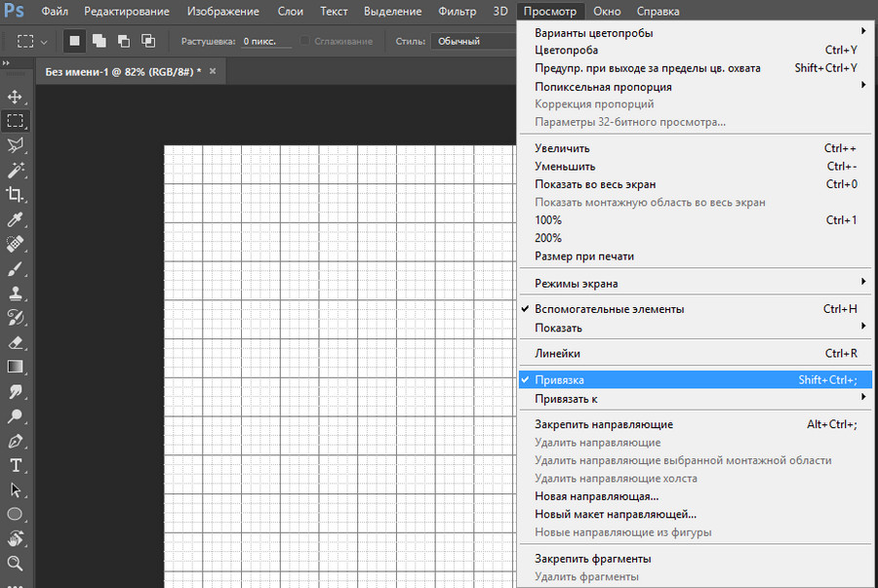The image size is (878, 588).
Task: Select the Ellipse shape tool
Action: 15,514
